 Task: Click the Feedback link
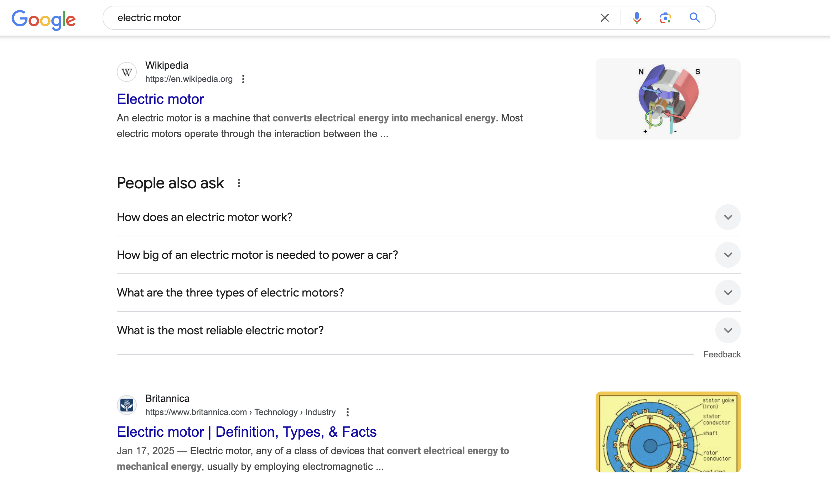tap(722, 355)
